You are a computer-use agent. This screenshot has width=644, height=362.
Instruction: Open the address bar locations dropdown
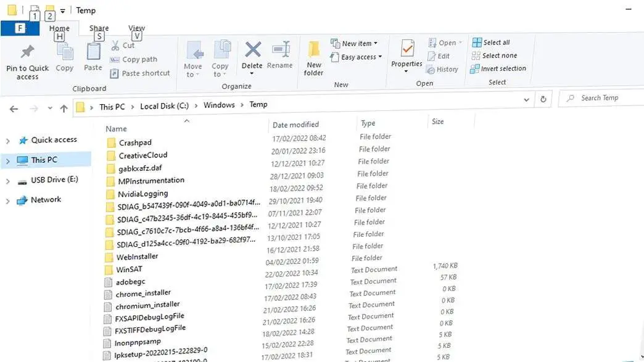click(x=526, y=99)
